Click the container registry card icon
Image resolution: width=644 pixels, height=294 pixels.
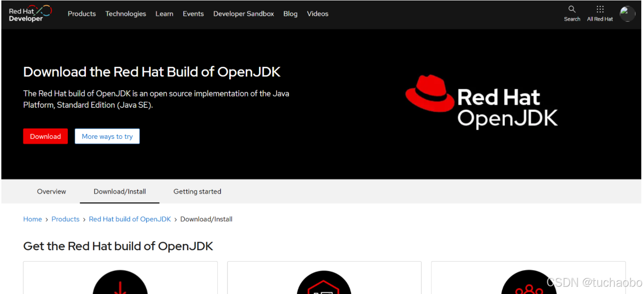324,282
